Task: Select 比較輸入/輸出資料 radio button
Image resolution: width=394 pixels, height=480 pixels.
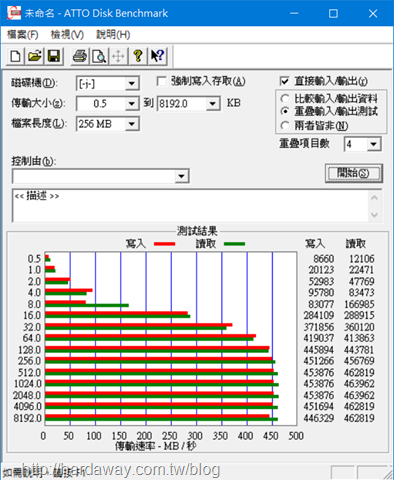Action: 285,99
